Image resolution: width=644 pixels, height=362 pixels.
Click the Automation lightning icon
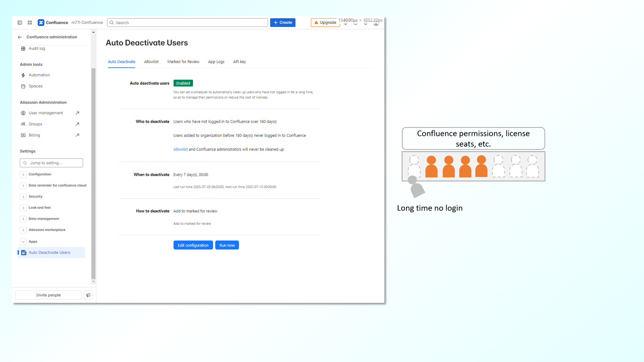(x=23, y=75)
